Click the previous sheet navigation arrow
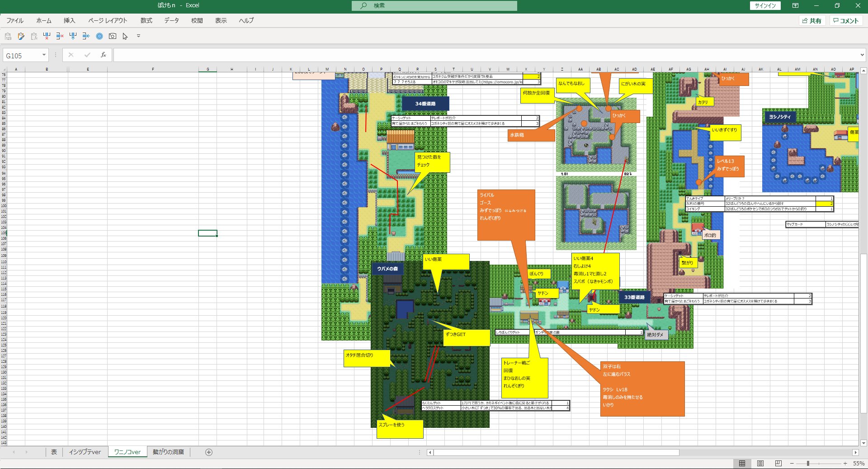 [x=14, y=452]
